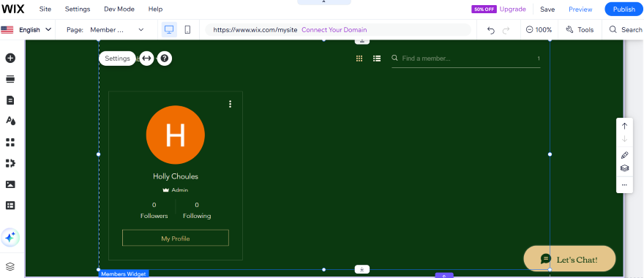Screen dimensions: 644x278
Task: Move section down with arrow
Action: 624,139
